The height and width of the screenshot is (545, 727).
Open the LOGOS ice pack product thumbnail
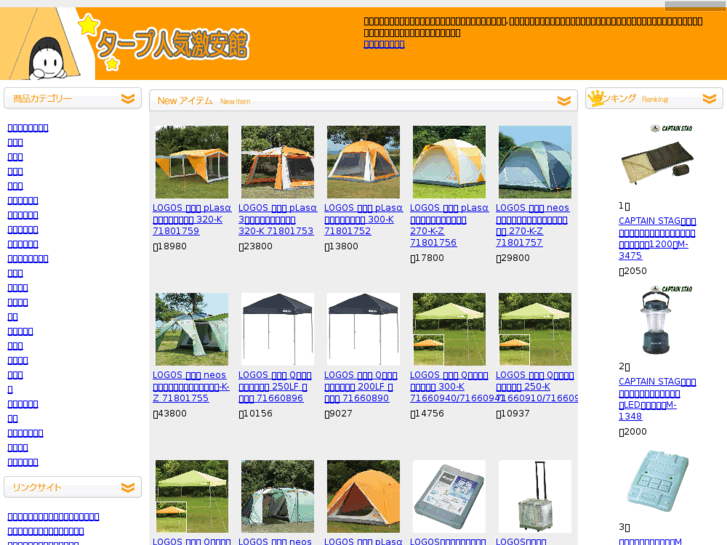449,496
